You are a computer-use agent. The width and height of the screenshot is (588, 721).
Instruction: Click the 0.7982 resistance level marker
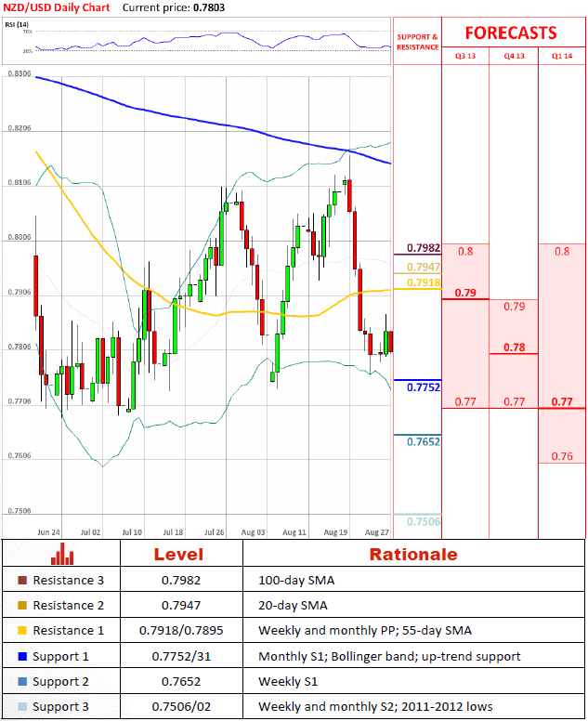click(x=424, y=248)
